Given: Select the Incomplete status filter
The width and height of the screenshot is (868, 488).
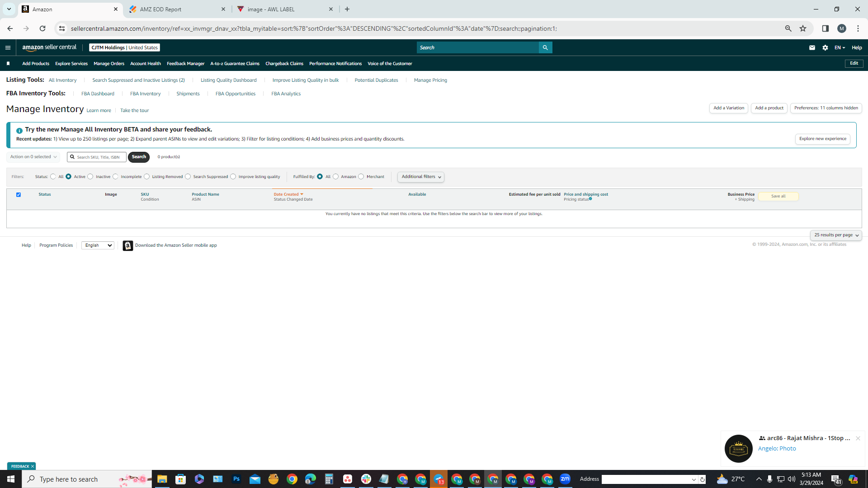Looking at the screenshot, I should coord(115,177).
